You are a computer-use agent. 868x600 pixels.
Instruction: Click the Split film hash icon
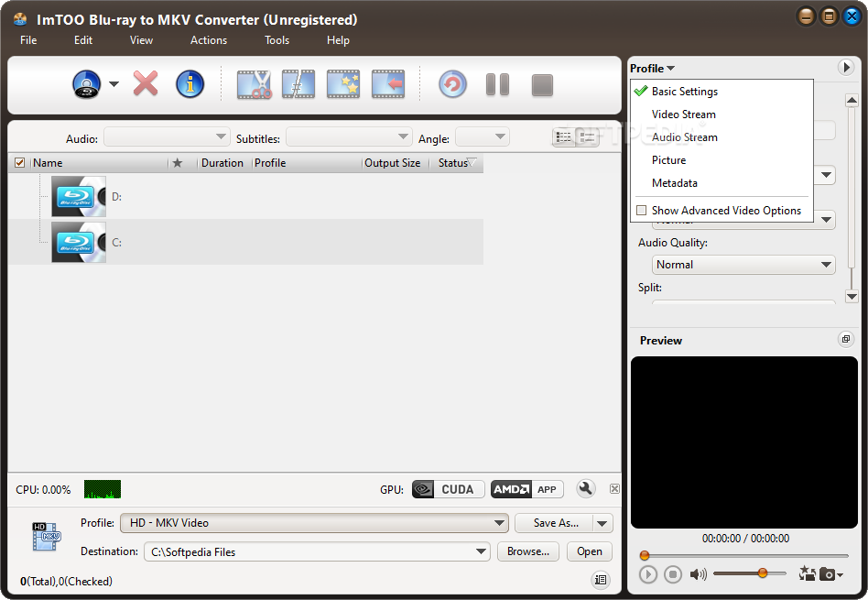click(298, 84)
